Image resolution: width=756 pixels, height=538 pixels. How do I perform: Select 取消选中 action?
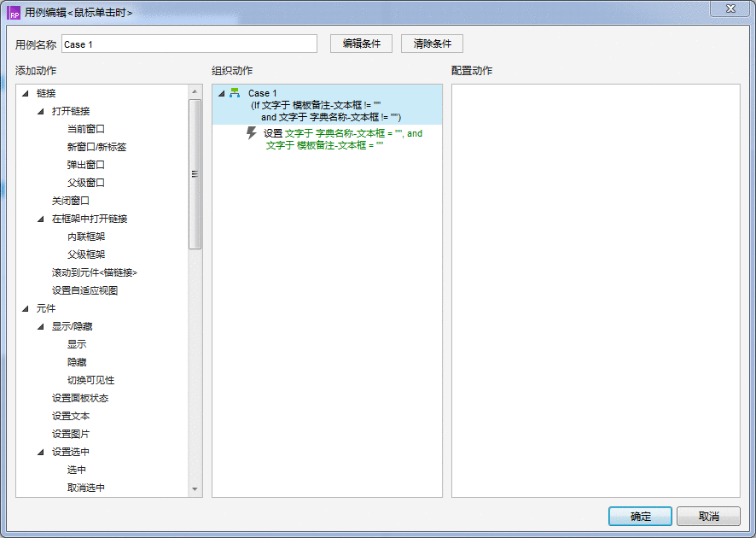pyautogui.click(x=86, y=488)
